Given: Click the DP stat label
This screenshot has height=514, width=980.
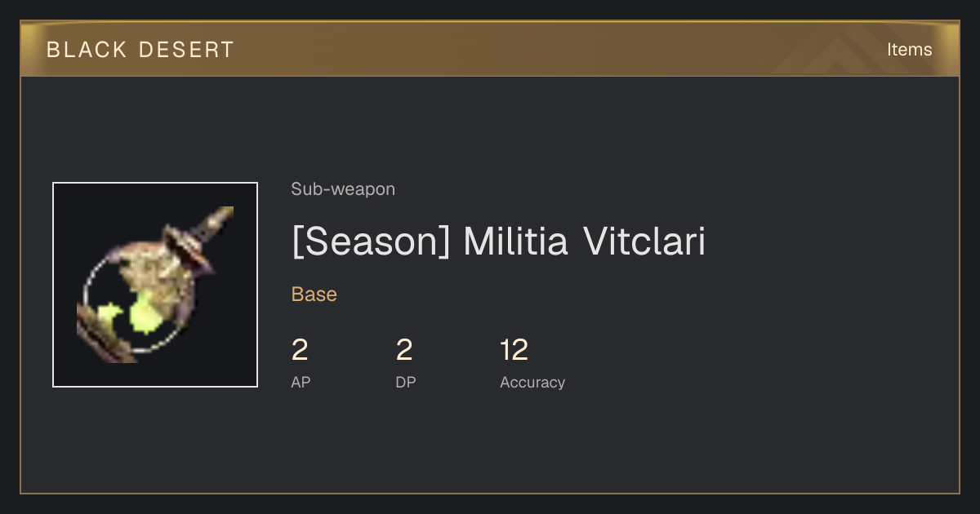Looking at the screenshot, I should (x=406, y=382).
